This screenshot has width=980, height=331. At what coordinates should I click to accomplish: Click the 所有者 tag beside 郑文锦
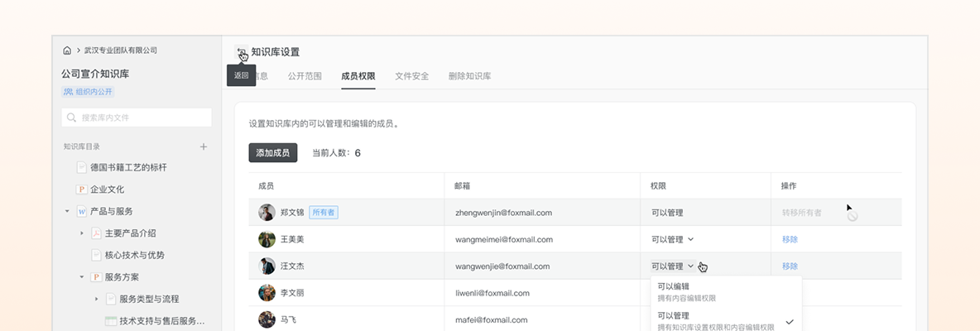point(323,213)
